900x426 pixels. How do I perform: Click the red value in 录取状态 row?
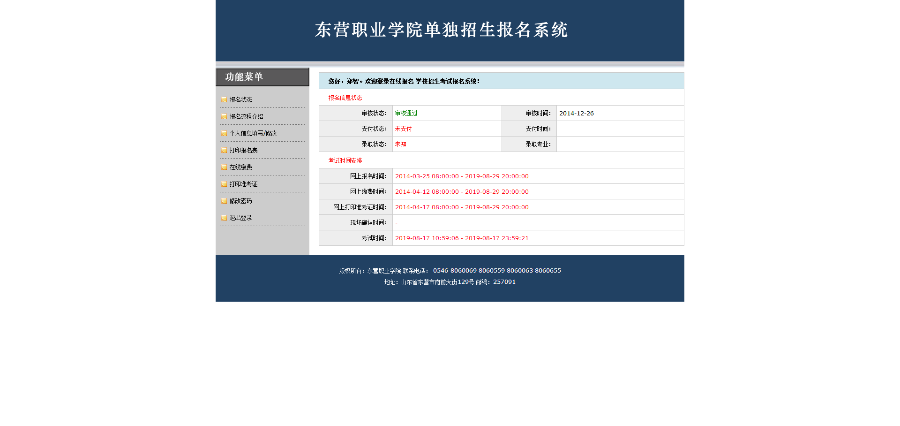pyautogui.click(x=401, y=144)
